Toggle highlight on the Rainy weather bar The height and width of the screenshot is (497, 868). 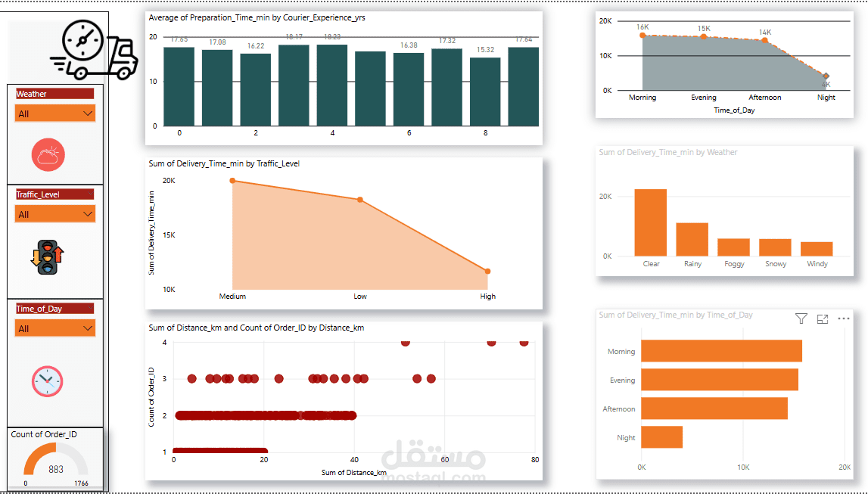(x=691, y=239)
